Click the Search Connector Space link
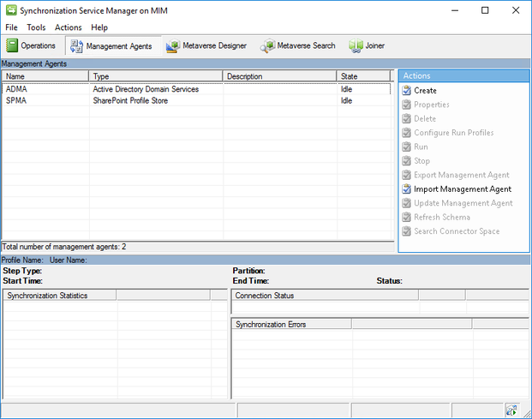The image size is (532, 419). click(x=457, y=231)
